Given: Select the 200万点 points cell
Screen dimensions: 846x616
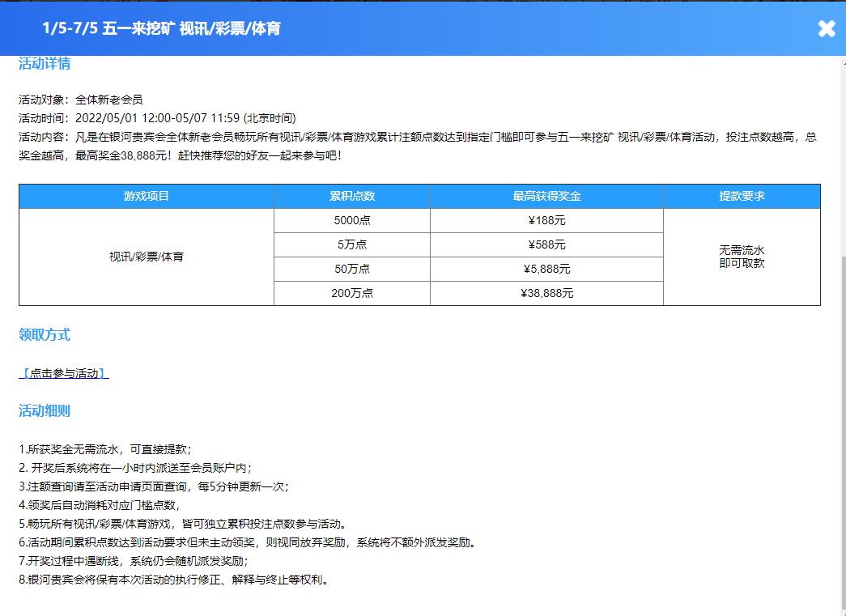Looking at the screenshot, I should pos(352,293).
